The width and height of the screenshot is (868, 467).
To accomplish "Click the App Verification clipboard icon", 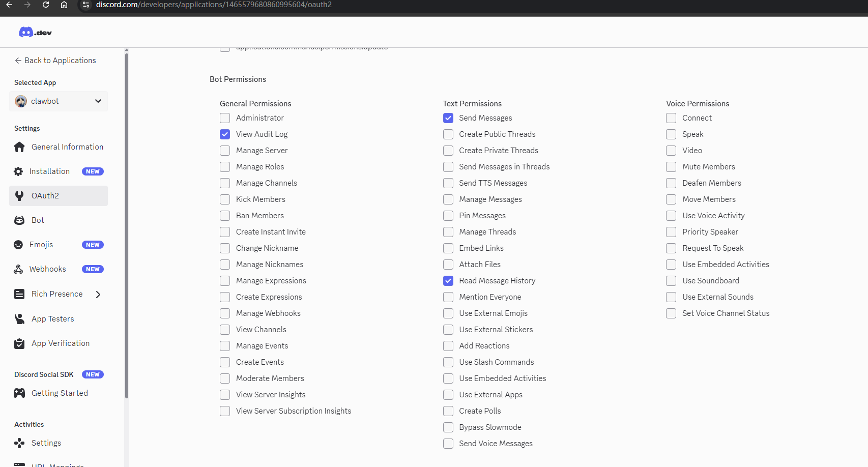I will (19, 343).
